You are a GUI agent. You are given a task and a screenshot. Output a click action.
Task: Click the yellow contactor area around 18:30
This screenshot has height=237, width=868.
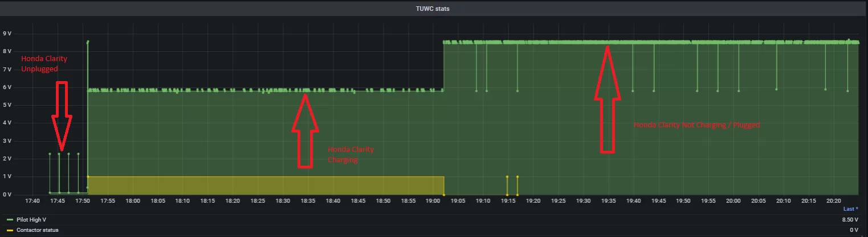[283, 186]
